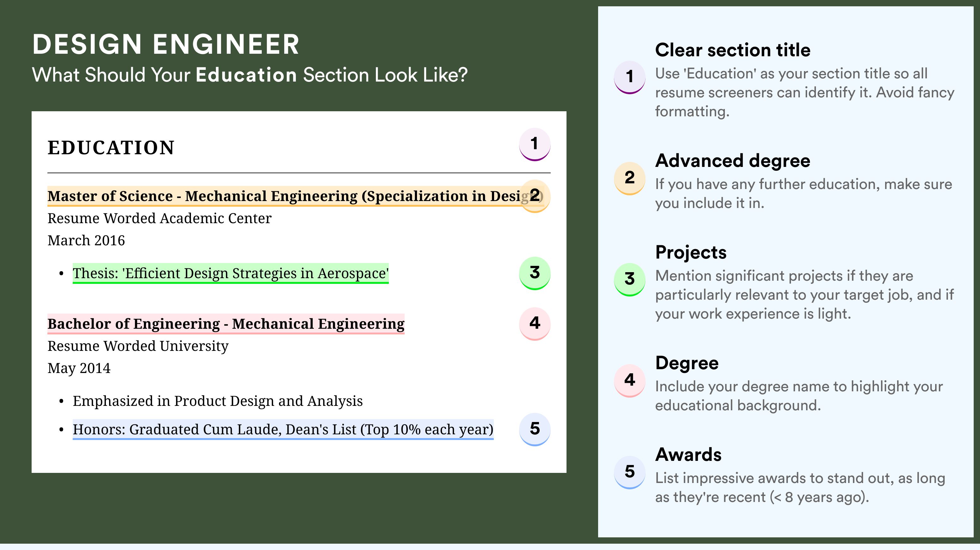980x550 pixels.
Task: Click orange badge 2 next to Advanced degree
Action: click(x=630, y=178)
